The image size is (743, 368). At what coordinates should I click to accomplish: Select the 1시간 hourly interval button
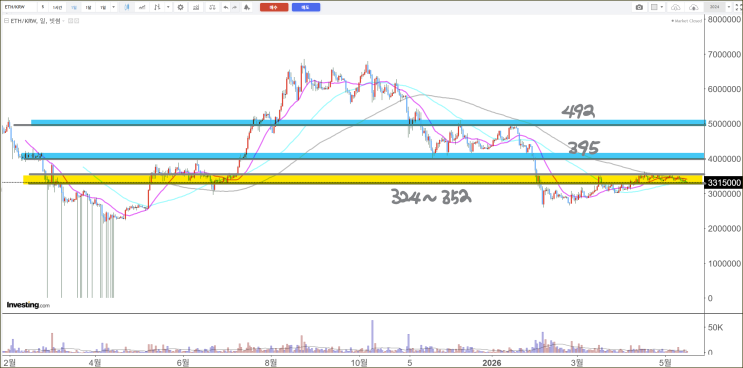pyautogui.click(x=57, y=7)
